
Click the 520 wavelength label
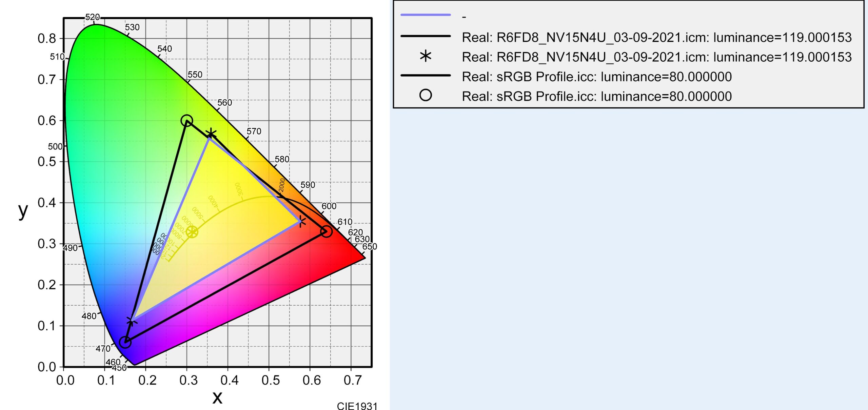point(93,17)
